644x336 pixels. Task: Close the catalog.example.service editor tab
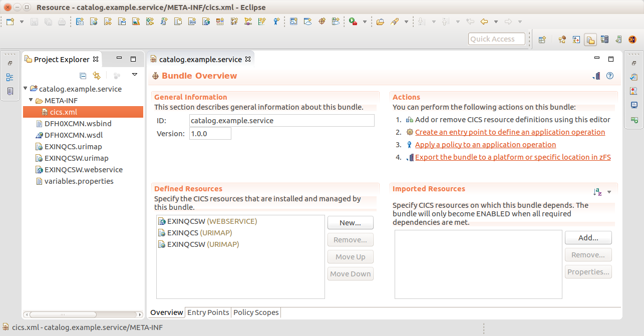click(247, 59)
